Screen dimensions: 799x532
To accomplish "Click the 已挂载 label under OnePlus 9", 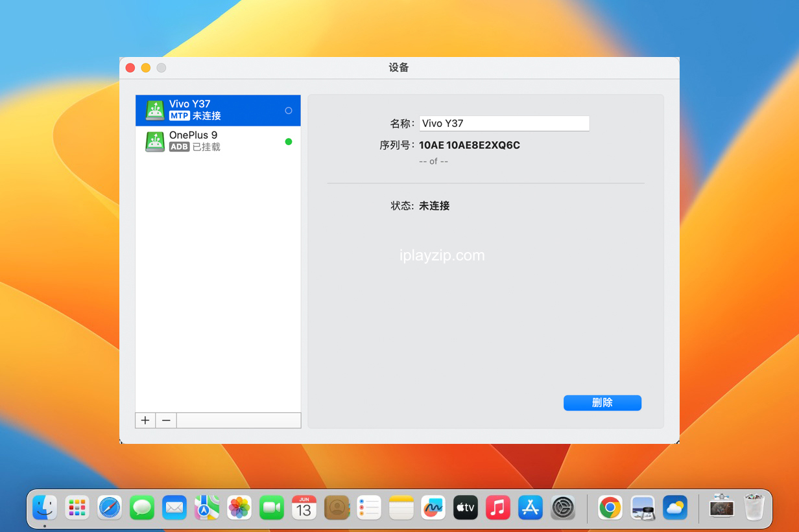I will [x=206, y=147].
